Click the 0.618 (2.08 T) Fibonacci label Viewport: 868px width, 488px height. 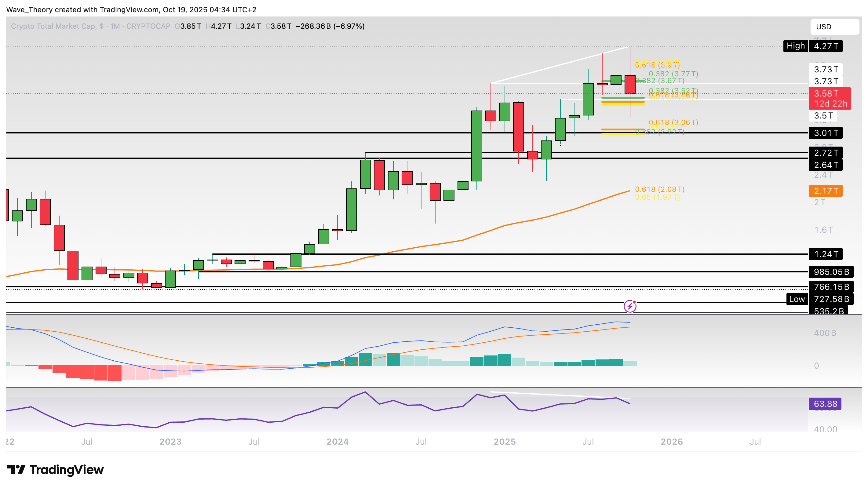click(659, 189)
